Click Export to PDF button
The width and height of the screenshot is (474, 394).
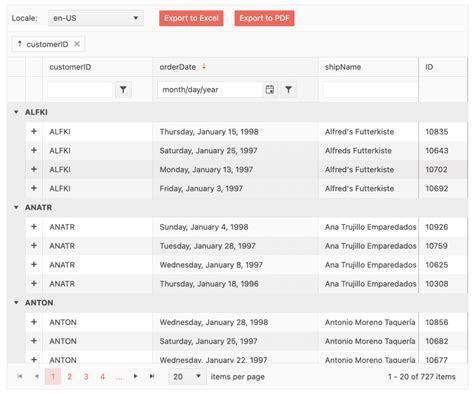[x=264, y=18]
